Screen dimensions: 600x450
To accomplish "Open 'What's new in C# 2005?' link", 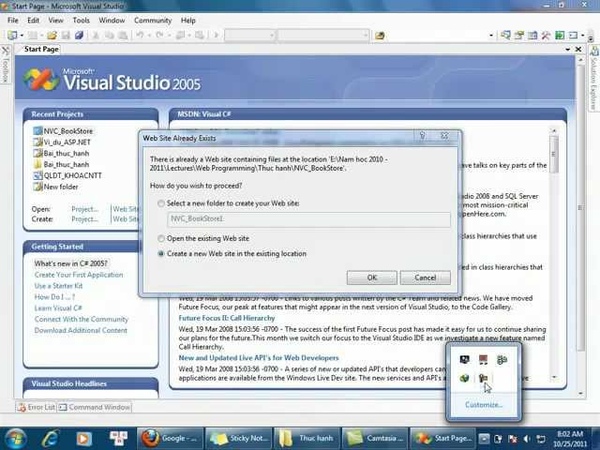I will 71,264.
